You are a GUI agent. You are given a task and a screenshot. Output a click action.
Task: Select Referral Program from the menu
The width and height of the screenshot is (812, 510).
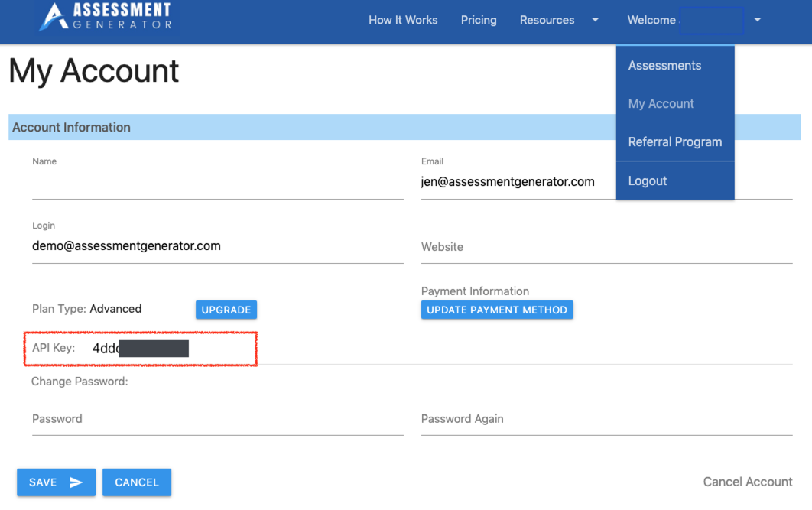click(x=674, y=141)
